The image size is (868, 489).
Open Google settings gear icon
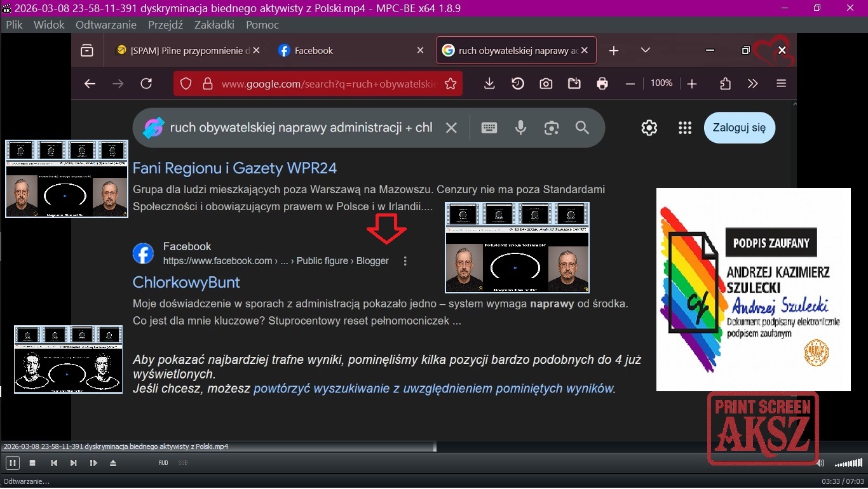point(649,128)
